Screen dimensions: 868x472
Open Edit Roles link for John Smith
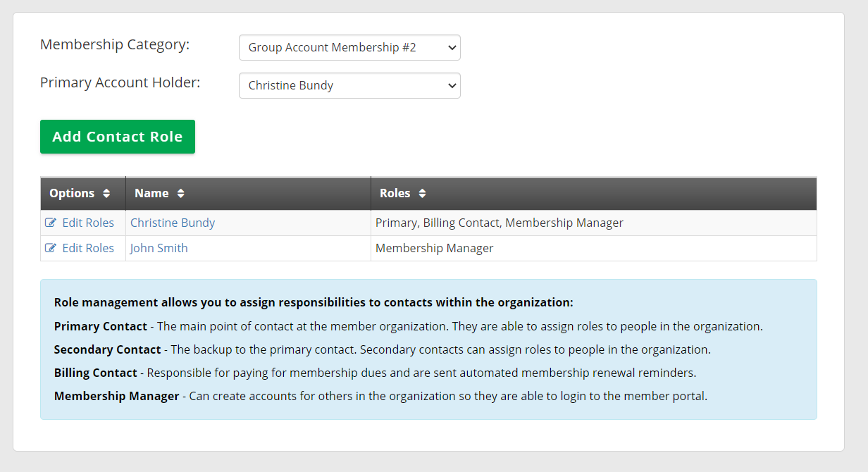[x=88, y=248]
